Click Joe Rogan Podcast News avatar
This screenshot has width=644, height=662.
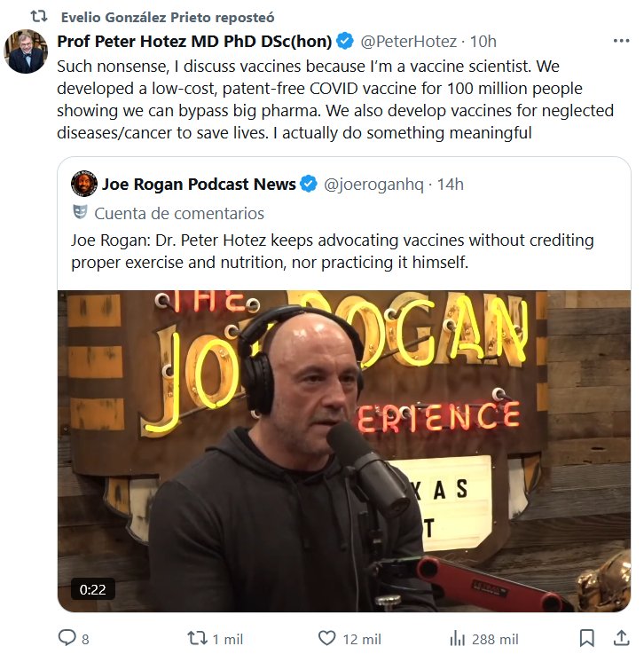click(x=84, y=184)
